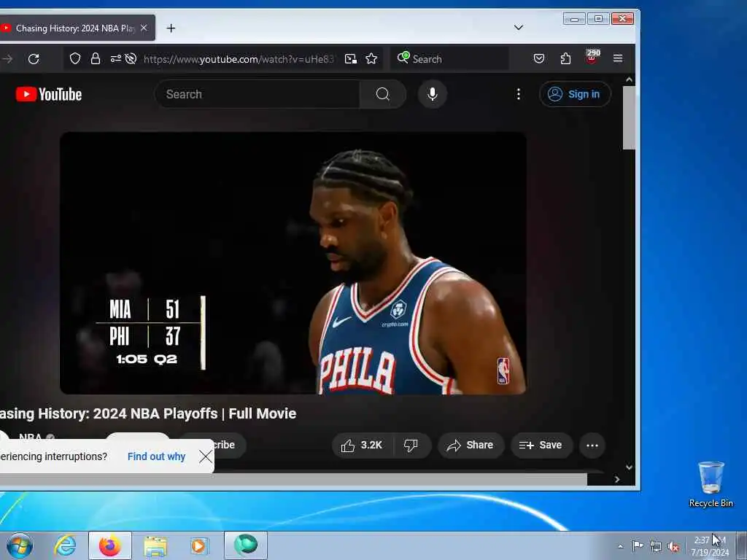Click the muted volume icon in tray
Screen dimensions: 747x560
click(673, 546)
